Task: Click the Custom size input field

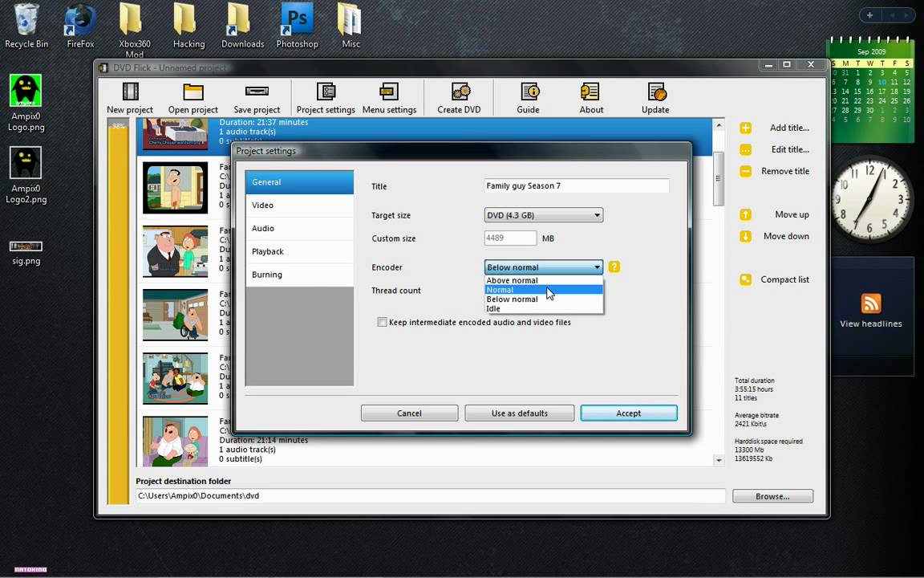Action: coord(510,238)
